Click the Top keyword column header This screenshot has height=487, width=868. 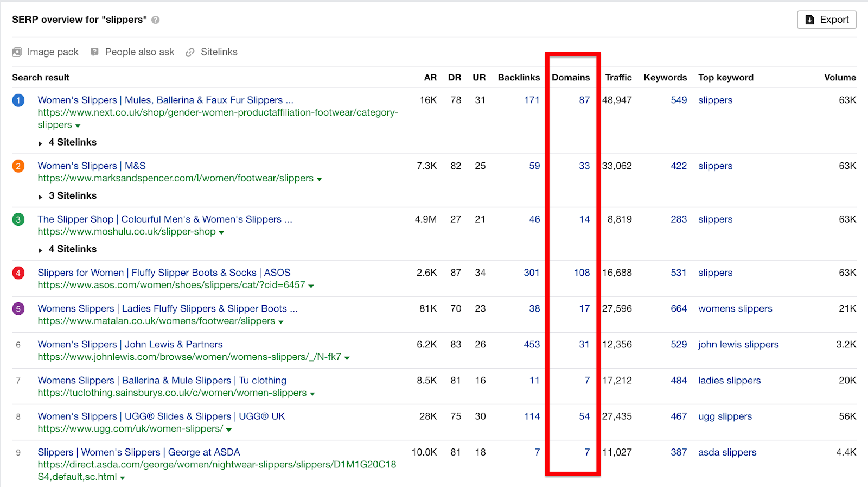click(726, 78)
